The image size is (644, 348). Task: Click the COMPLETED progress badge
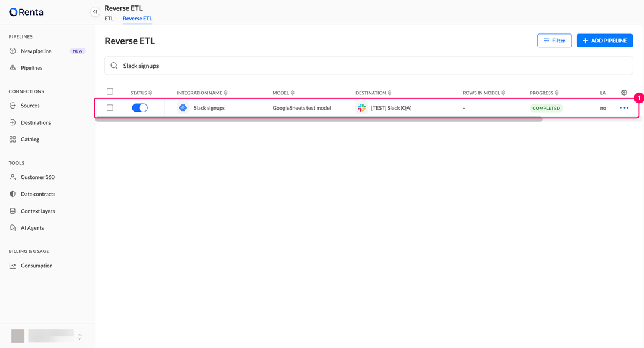point(546,108)
